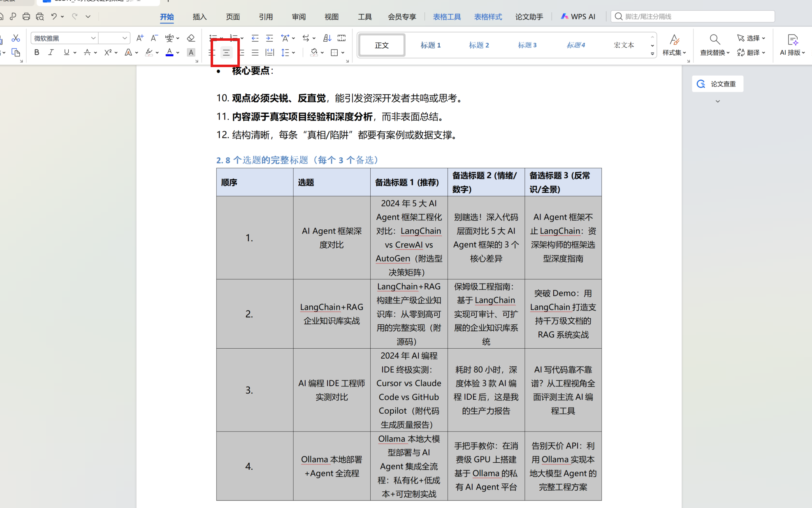Open the 选择 dropdown
Screen dimensions: 812x508
pyautogui.click(x=751, y=38)
